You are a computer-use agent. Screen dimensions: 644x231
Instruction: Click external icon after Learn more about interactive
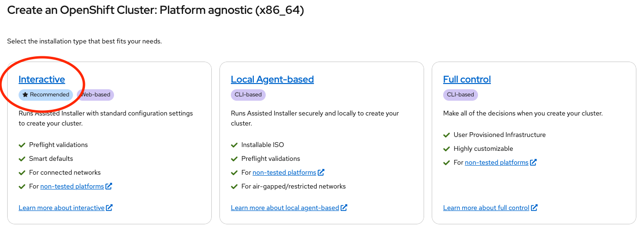pos(109,208)
